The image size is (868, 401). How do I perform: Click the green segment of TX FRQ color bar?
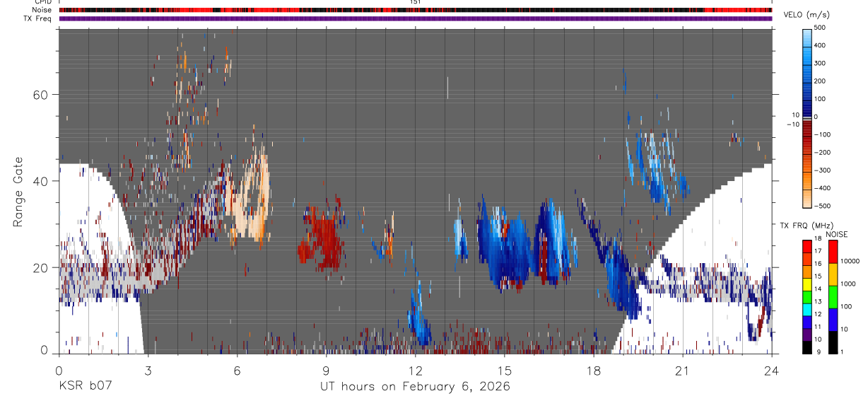(807, 297)
